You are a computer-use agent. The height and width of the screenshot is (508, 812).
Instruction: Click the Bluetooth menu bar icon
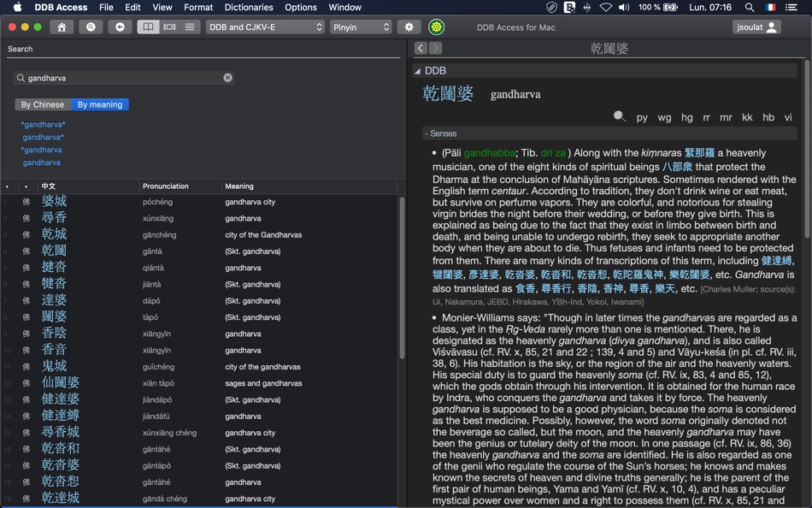[586, 7]
